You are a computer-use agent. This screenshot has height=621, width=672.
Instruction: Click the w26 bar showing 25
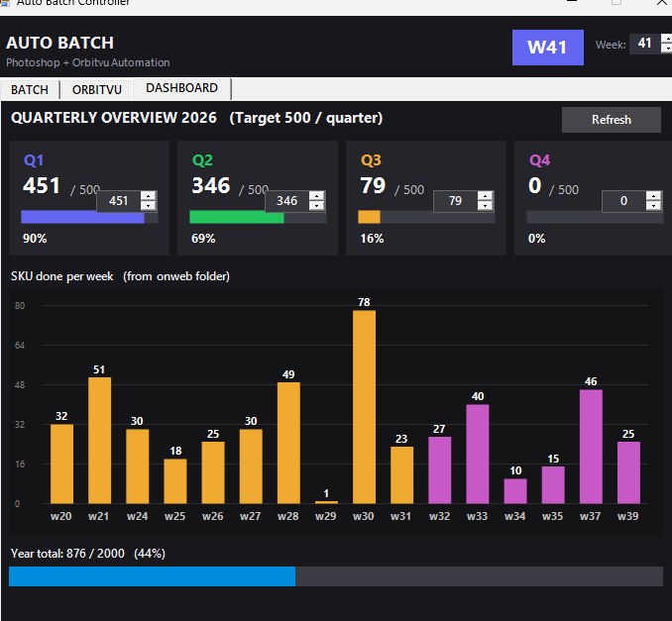click(213, 472)
